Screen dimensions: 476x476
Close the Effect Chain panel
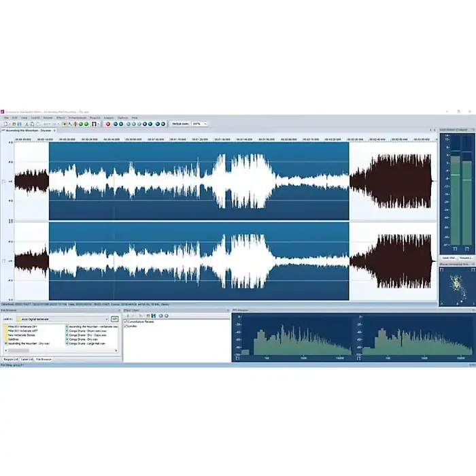point(228,311)
